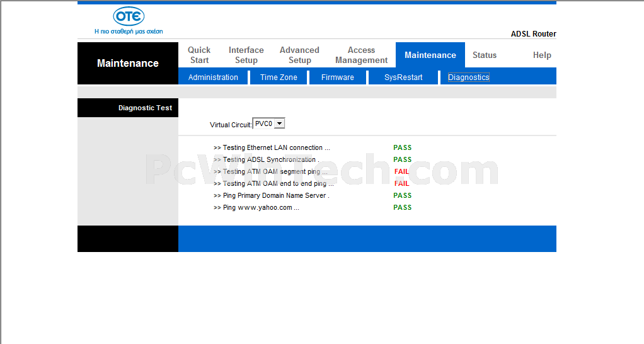The image size is (644, 344).
Task: Click the 'Ping www.yahoo.com' line
Action: [x=256, y=207]
